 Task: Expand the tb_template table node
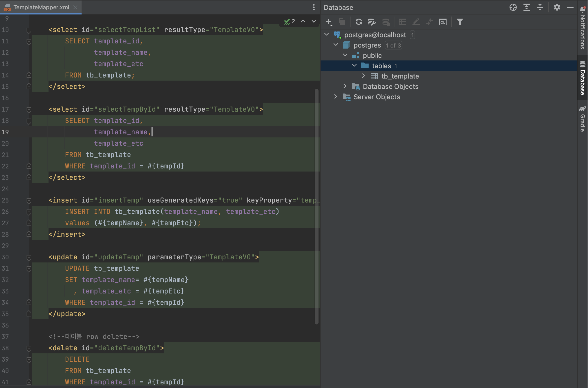click(363, 76)
